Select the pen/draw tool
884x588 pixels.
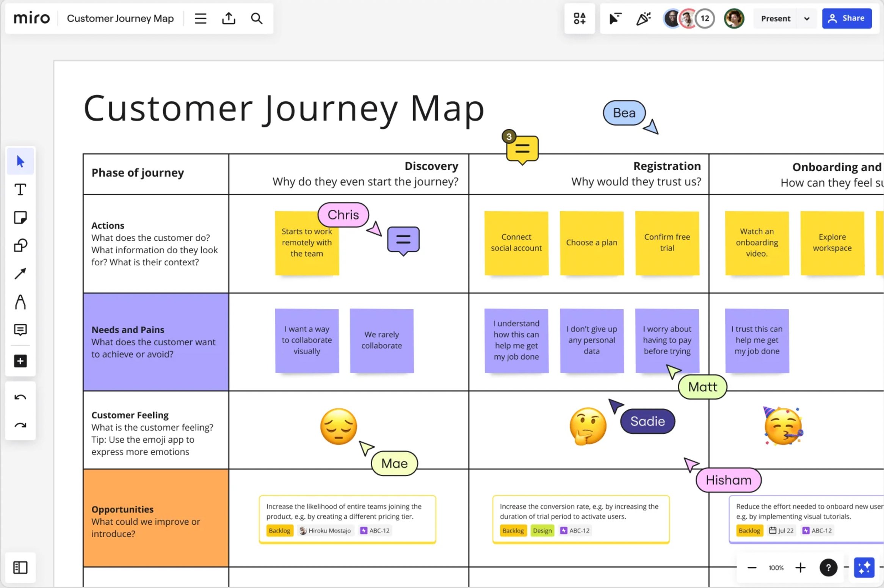tap(20, 302)
